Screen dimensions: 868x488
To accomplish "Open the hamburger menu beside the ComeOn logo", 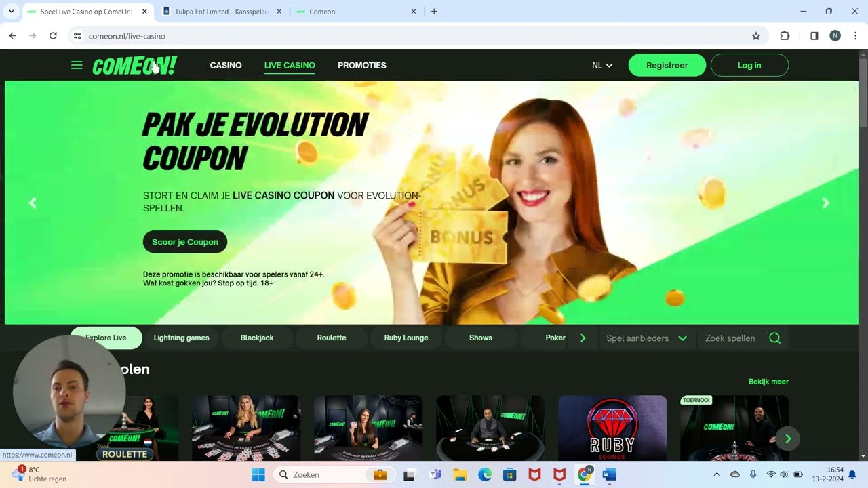I will click(x=77, y=65).
